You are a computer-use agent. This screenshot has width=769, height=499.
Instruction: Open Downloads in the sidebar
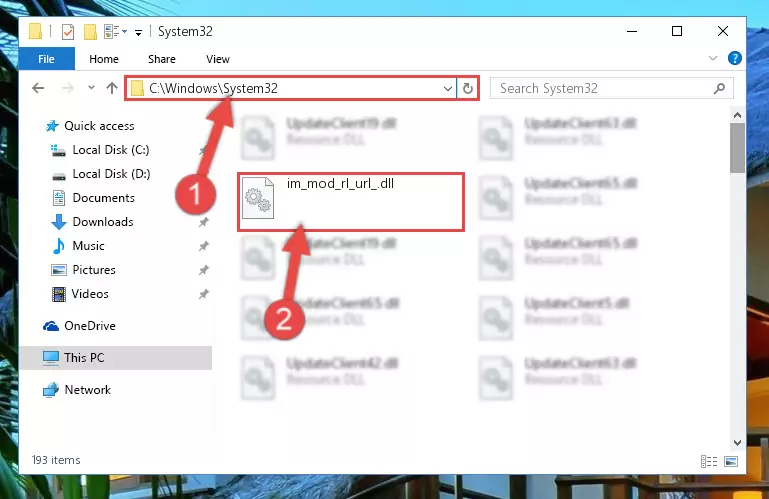click(103, 222)
